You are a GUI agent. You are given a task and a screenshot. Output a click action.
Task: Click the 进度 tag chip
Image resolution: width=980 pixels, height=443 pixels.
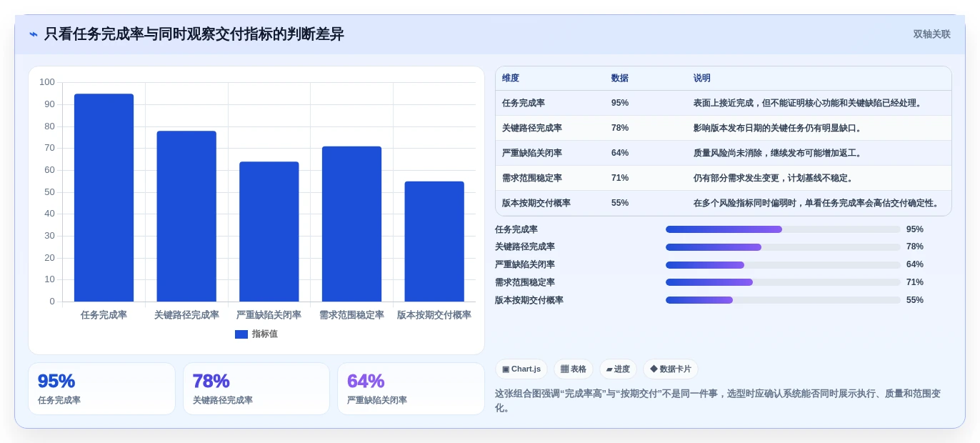pyautogui.click(x=618, y=369)
